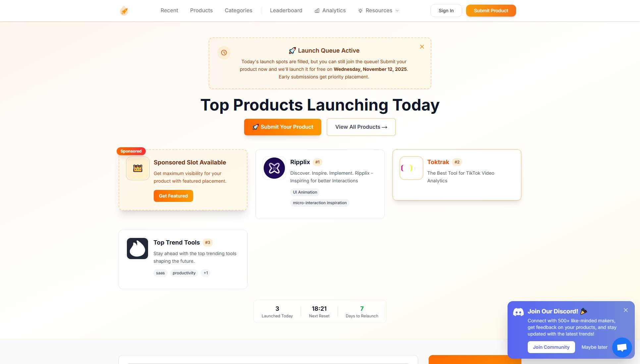This screenshot has height=364, width=640.
Task: Close the Join Our Discord popup
Action: click(625, 310)
